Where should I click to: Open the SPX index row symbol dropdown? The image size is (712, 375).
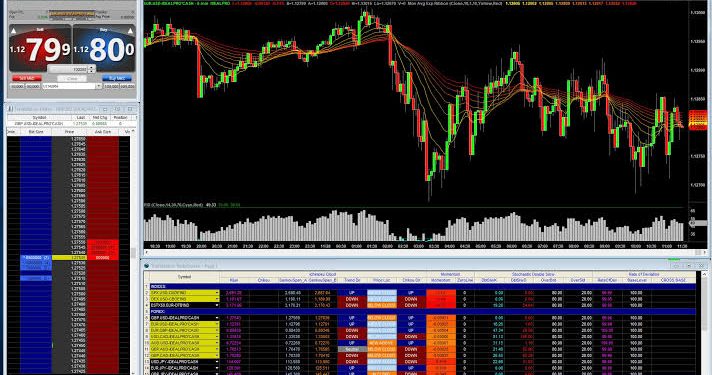[217, 293]
